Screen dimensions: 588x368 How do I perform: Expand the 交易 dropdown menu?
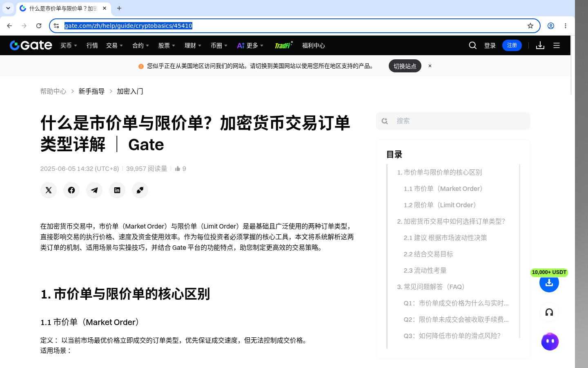click(x=115, y=45)
